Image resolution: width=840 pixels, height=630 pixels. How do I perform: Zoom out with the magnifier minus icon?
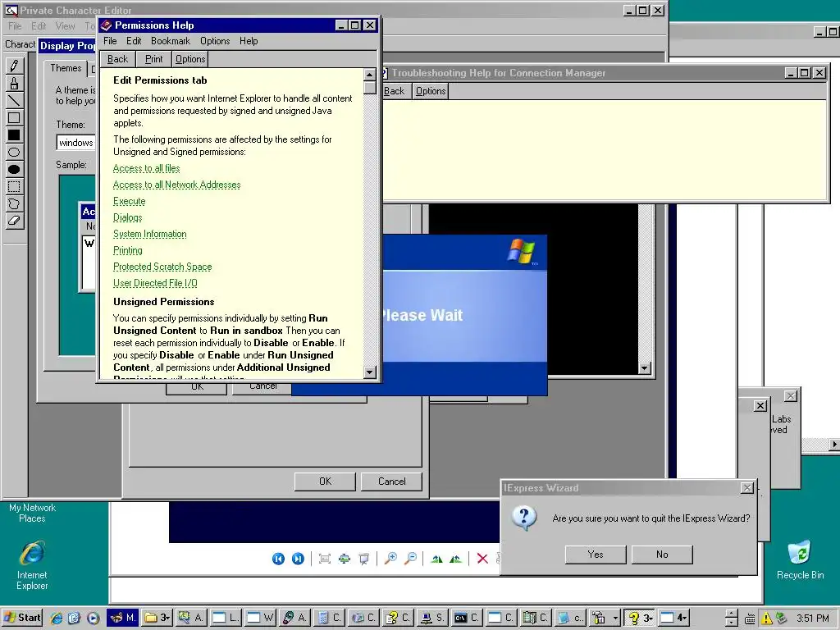click(411, 559)
